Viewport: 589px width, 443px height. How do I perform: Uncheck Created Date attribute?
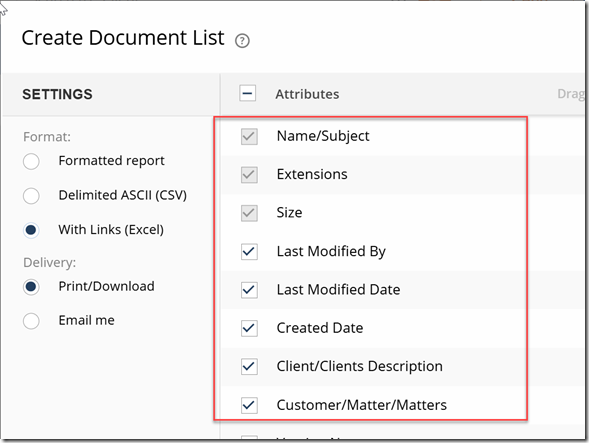click(249, 328)
